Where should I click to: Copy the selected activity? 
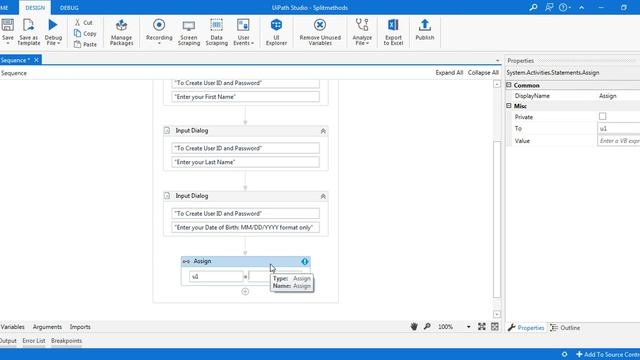(85, 33)
